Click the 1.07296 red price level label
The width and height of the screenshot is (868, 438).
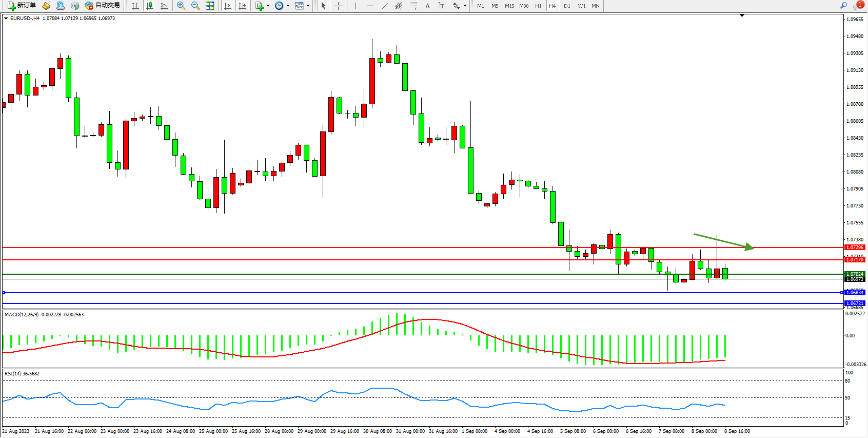pos(854,247)
